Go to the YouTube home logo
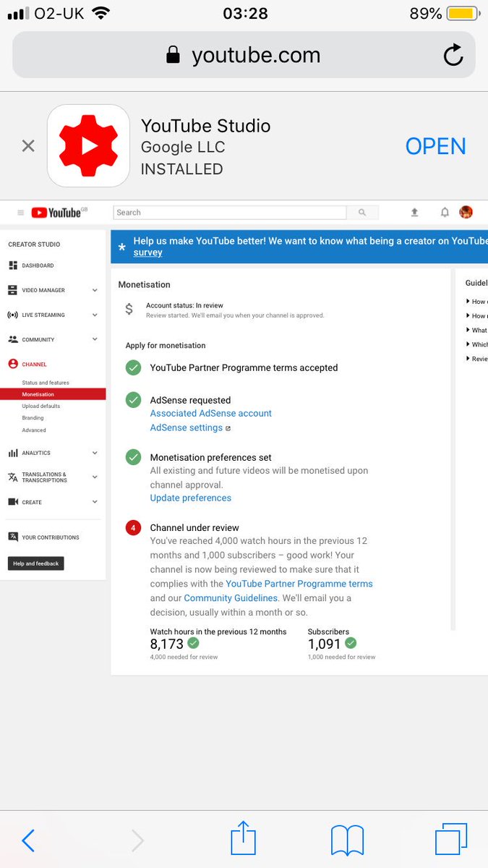The image size is (488, 868). tap(59, 213)
